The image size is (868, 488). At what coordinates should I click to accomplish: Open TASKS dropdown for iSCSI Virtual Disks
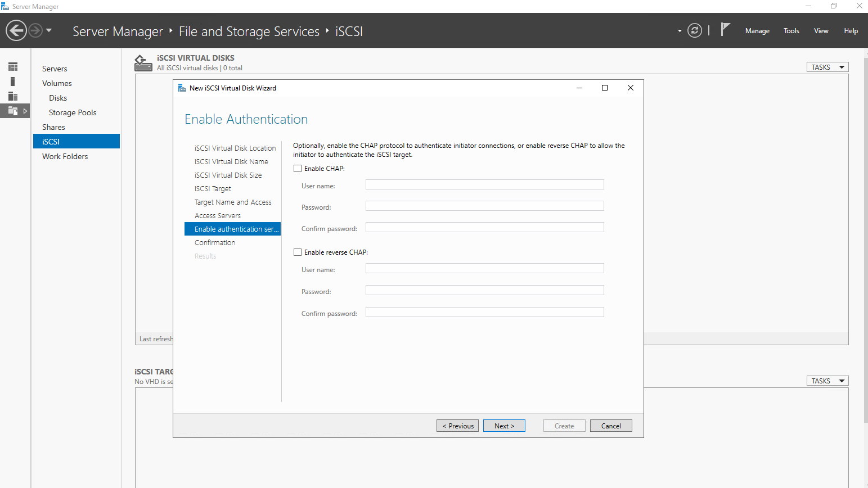(x=827, y=67)
